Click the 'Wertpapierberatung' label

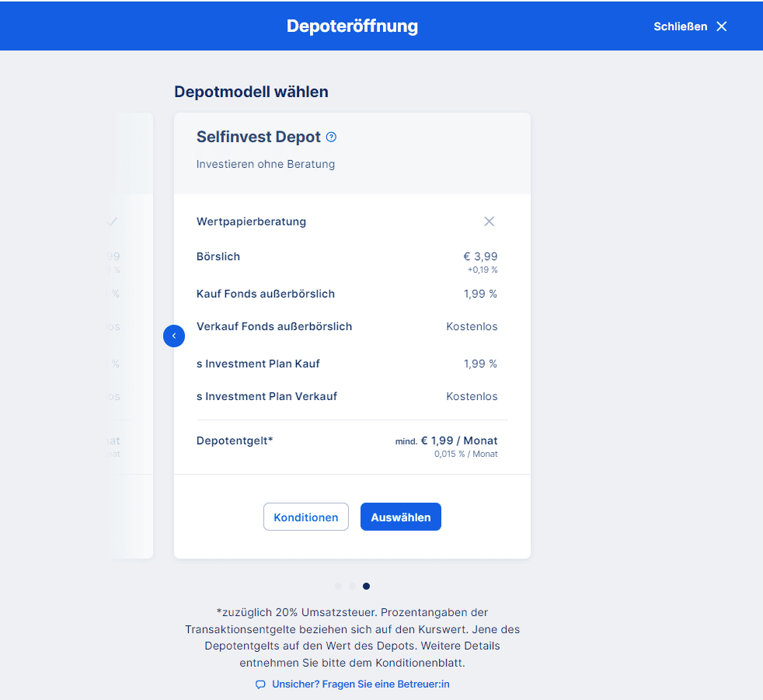251,222
